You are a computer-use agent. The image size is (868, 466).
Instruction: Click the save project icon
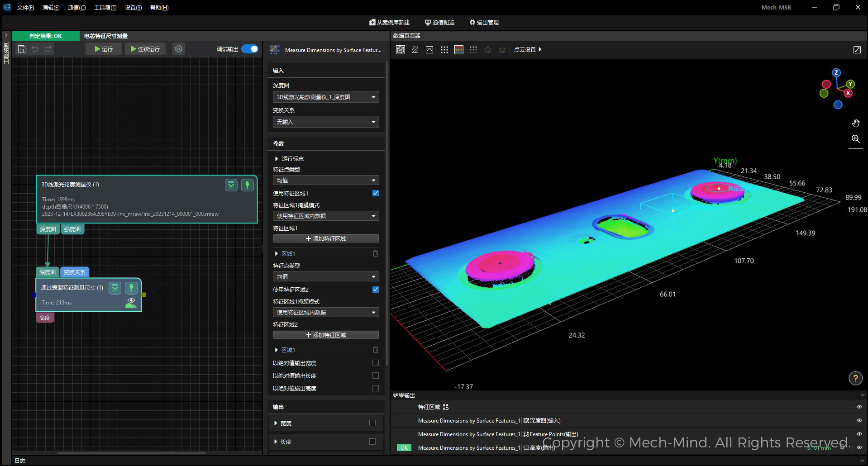[x=21, y=49]
